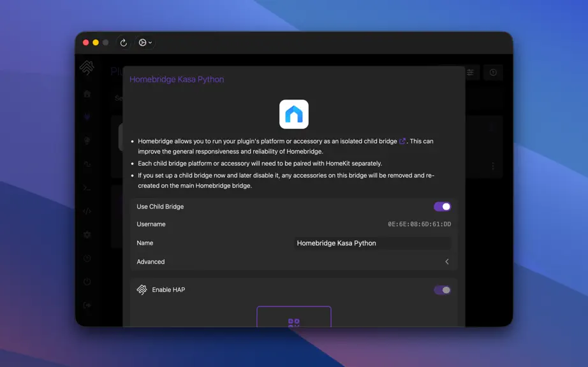Click the Name field reading Homebridge Kasa Python
Image resolution: width=588 pixels, height=367 pixels.
(373, 243)
